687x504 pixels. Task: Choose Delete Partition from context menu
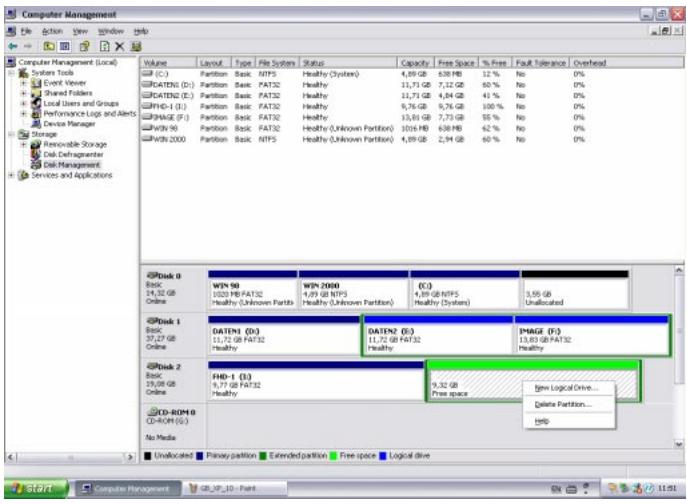569,405
